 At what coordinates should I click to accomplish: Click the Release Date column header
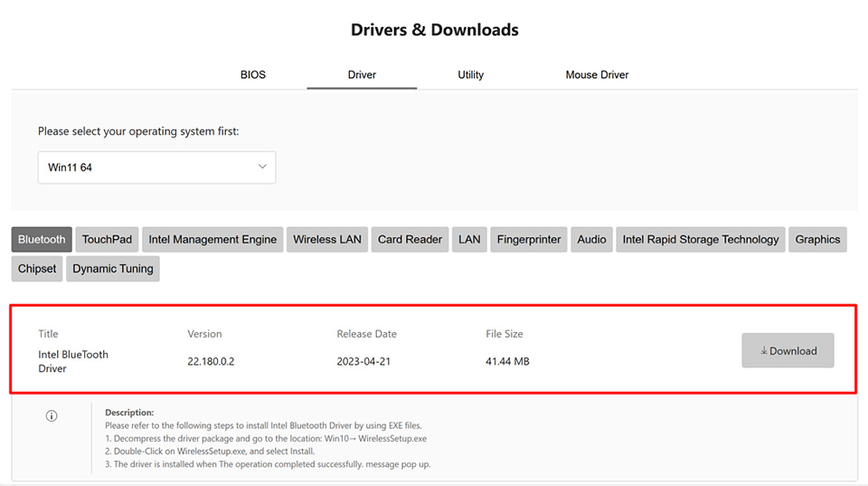366,334
